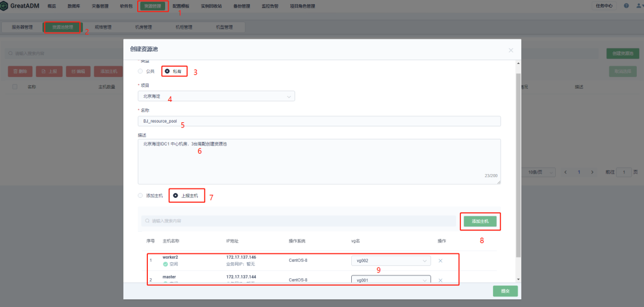The image size is (644, 307).
Task: Click the 主机数量 column header
Action: [107, 87]
